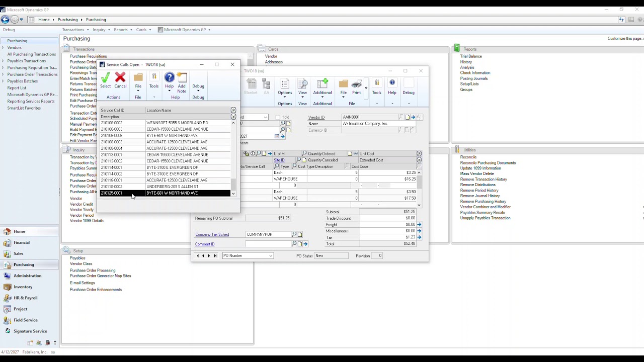
Task: Collapse rows using Service Calls Open hide button
Action: (x=233, y=110)
